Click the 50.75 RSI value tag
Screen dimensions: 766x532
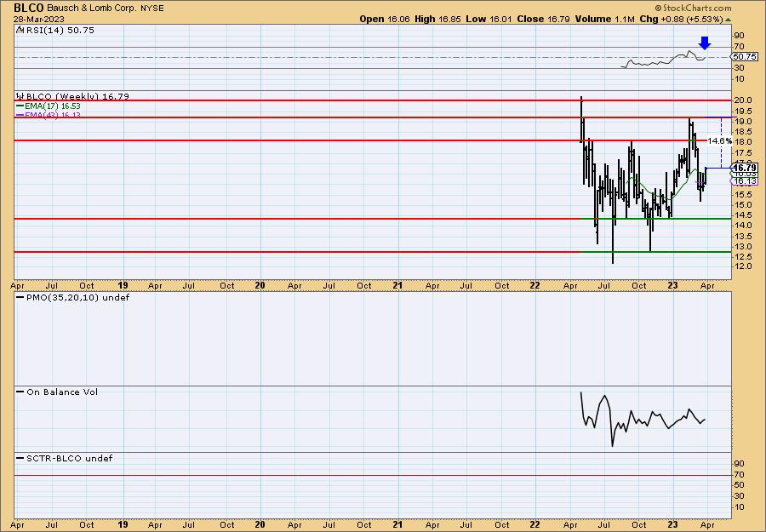pyautogui.click(x=745, y=57)
